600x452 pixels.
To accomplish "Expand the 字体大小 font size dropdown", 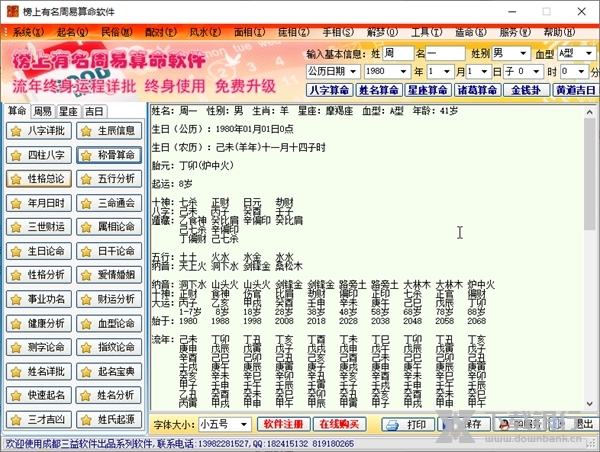I will (x=244, y=424).
